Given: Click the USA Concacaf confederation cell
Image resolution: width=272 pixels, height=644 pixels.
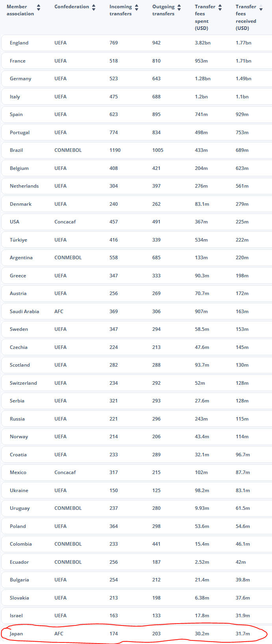Looking at the screenshot, I should click(65, 222).
